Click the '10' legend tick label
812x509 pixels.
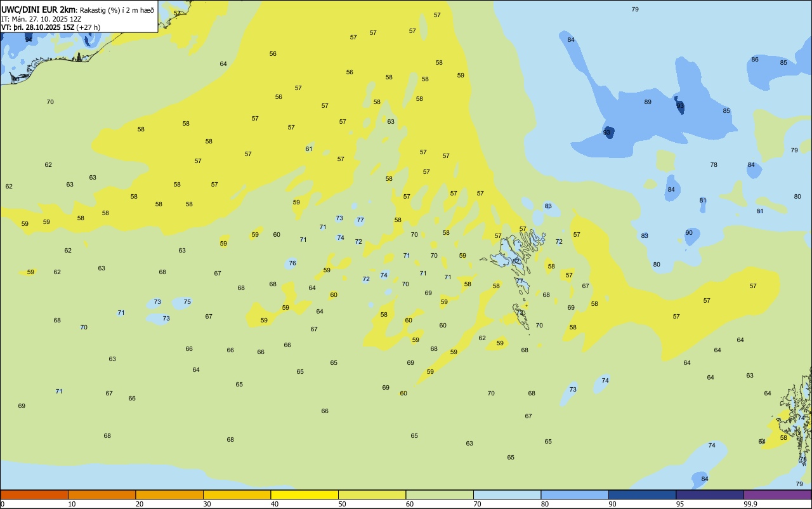pos(72,504)
